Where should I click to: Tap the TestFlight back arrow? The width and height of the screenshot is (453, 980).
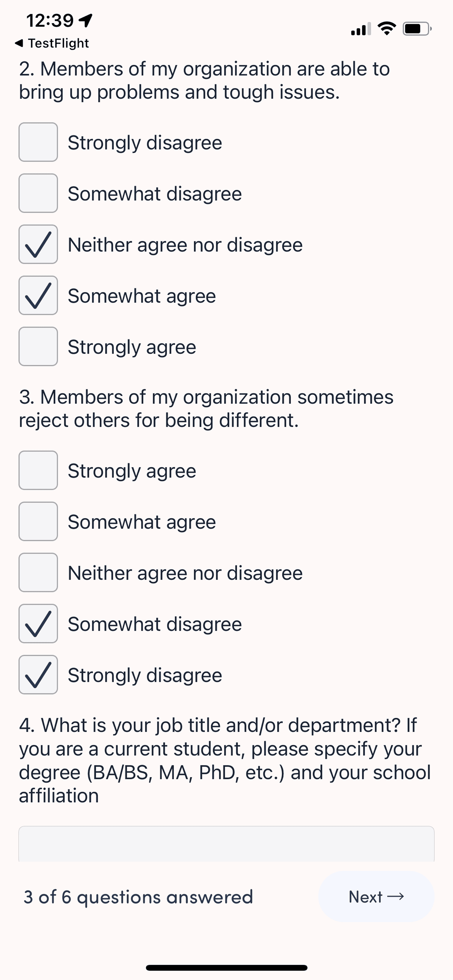click(19, 43)
